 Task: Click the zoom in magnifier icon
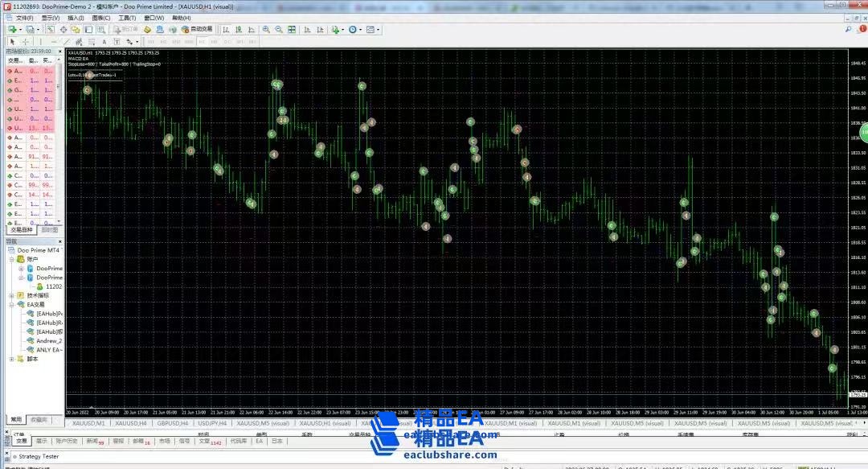tap(266, 30)
